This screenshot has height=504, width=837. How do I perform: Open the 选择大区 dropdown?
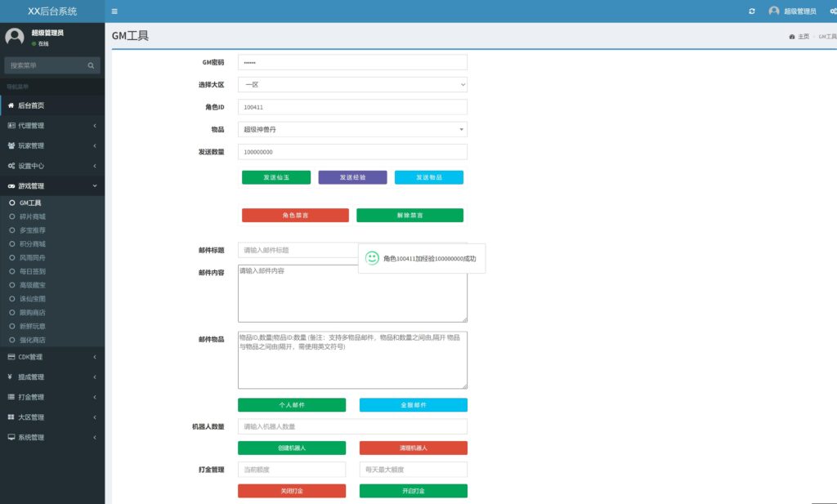point(352,84)
